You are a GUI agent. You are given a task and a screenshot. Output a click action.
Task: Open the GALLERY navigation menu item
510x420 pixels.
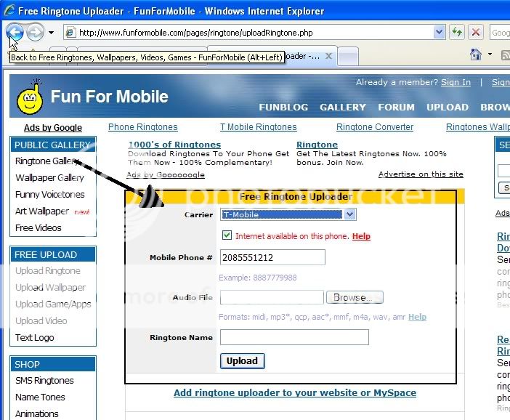pos(342,107)
